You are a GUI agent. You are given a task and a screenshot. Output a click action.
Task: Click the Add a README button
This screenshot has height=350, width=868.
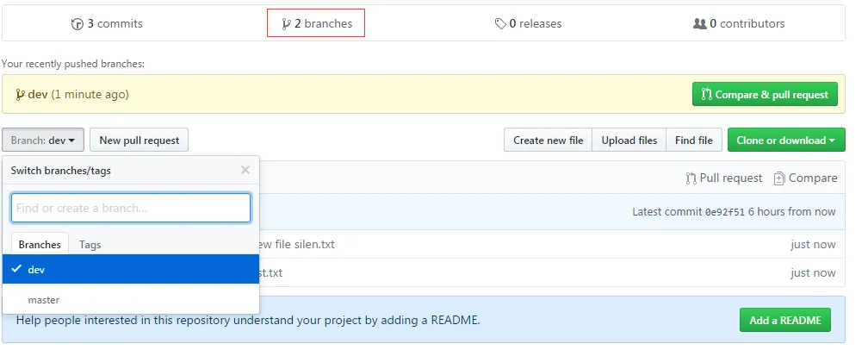click(x=784, y=321)
